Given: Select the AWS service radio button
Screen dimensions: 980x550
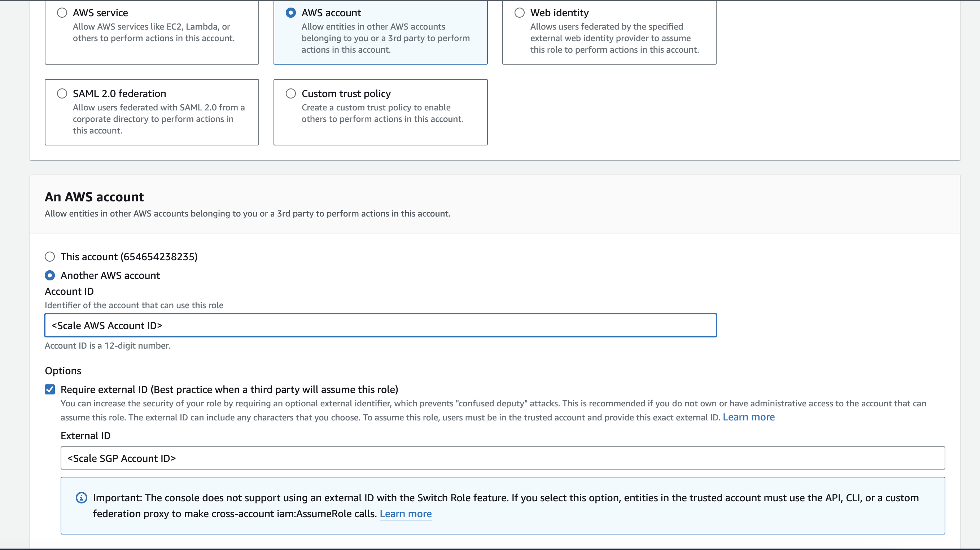Looking at the screenshot, I should pyautogui.click(x=62, y=13).
